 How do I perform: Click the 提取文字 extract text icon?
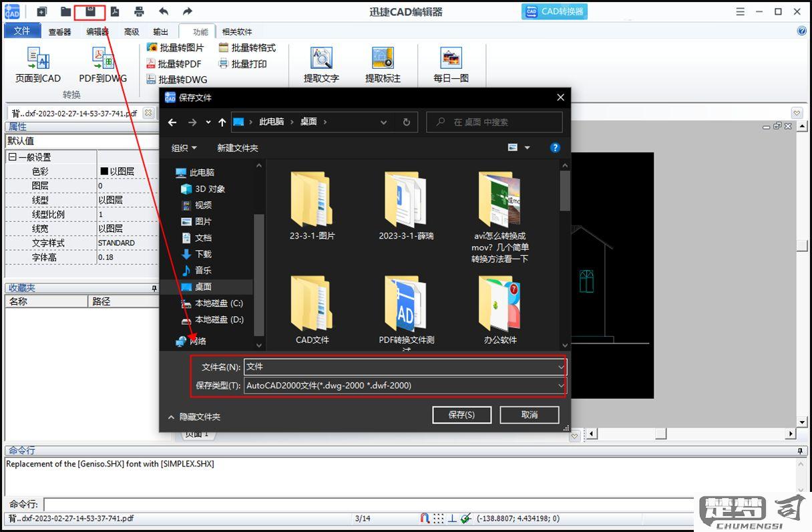321,58
